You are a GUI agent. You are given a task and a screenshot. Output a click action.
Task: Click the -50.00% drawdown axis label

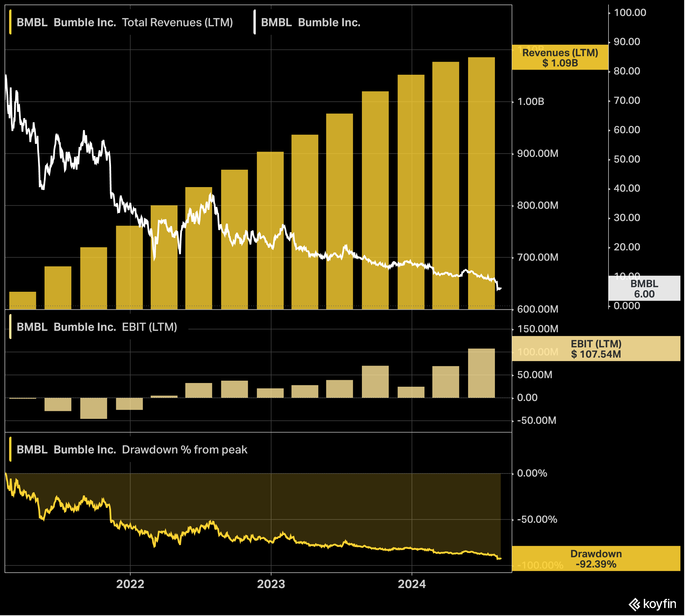537,520
